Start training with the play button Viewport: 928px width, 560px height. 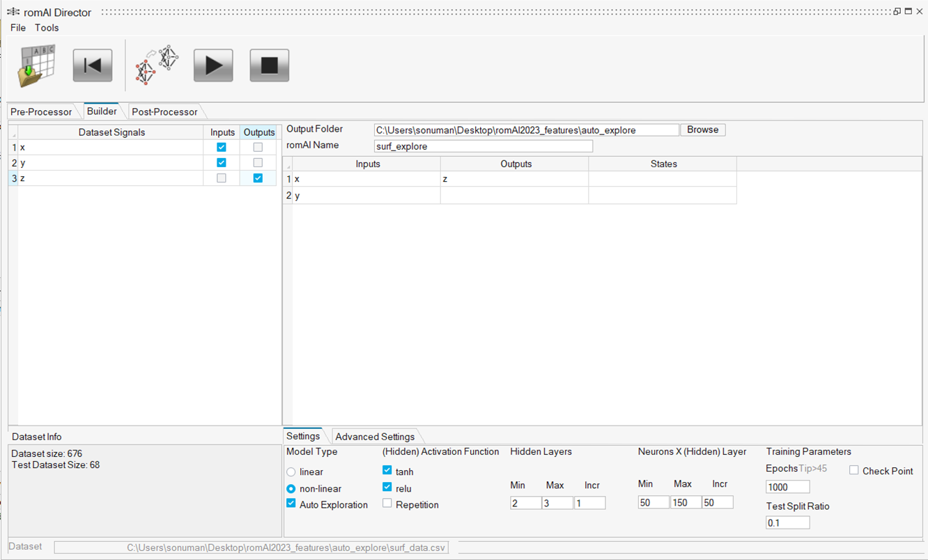(x=213, y=65)
